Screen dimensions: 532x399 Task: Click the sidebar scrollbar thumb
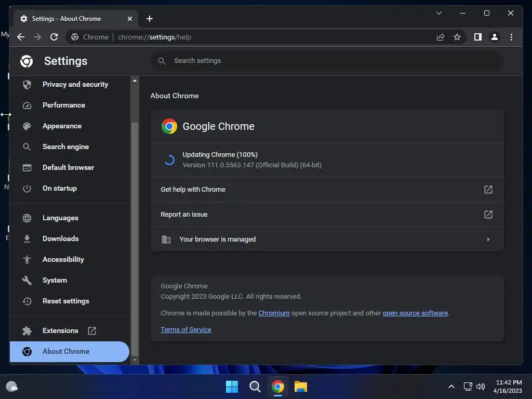click(x=135, y=239)
